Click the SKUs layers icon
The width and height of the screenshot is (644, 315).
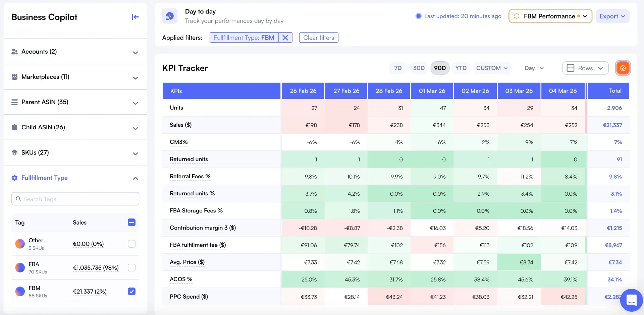pos(14,152)
